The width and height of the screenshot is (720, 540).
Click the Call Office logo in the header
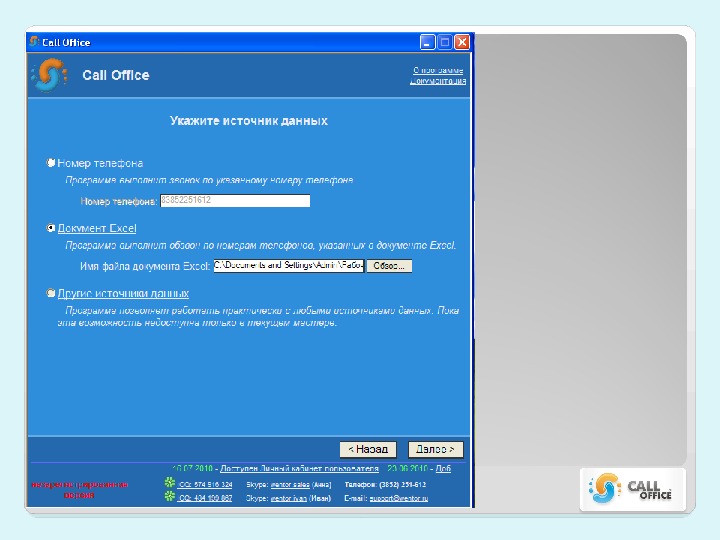point(49,75)
